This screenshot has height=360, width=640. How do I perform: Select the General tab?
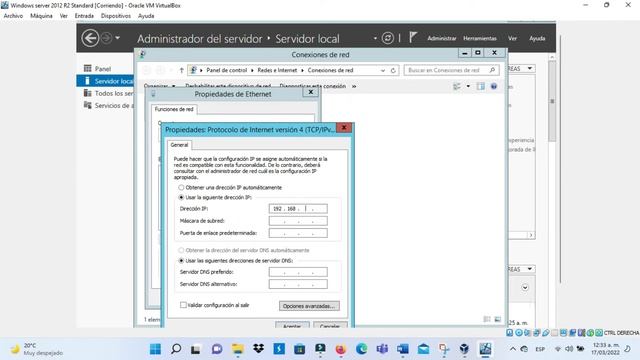(179, 145)
